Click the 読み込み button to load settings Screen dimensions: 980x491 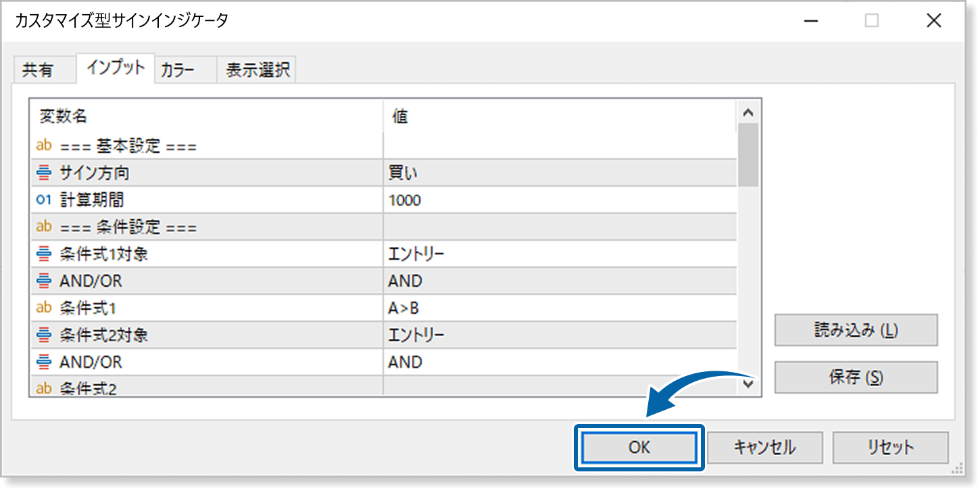tap(855, 330)
